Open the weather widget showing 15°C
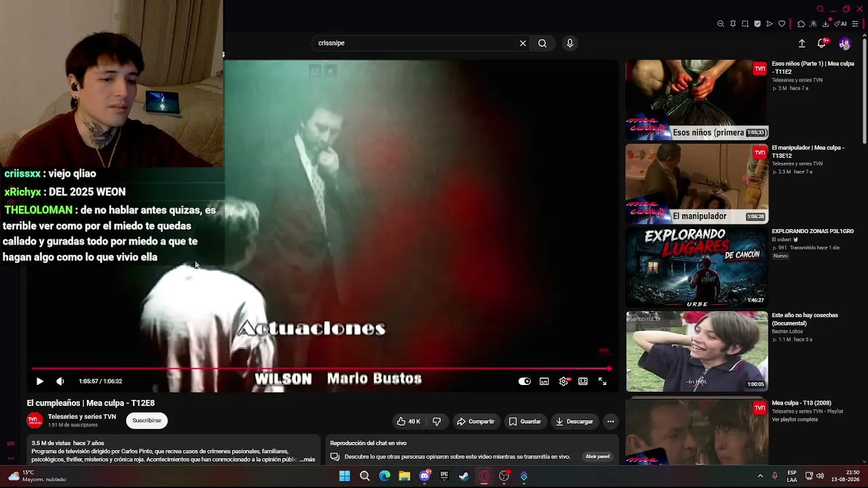The image size is (868, 488). 37,476
